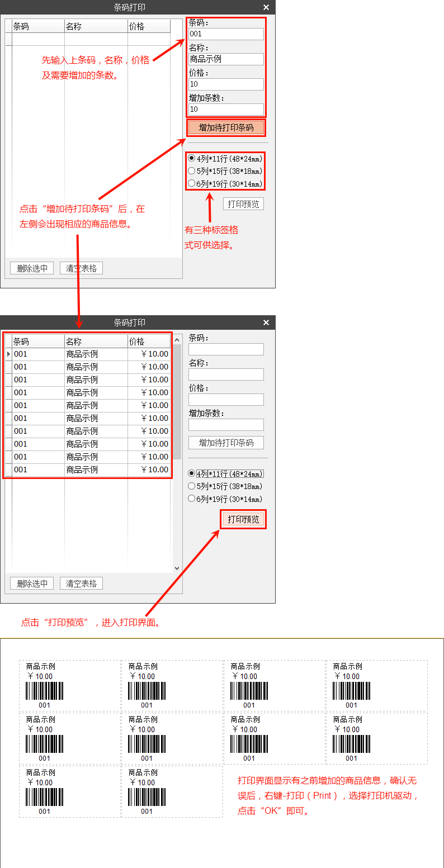Click 打印预览 in the empty-table dialog
Screen dimensions: 444x868
(243, 204)
